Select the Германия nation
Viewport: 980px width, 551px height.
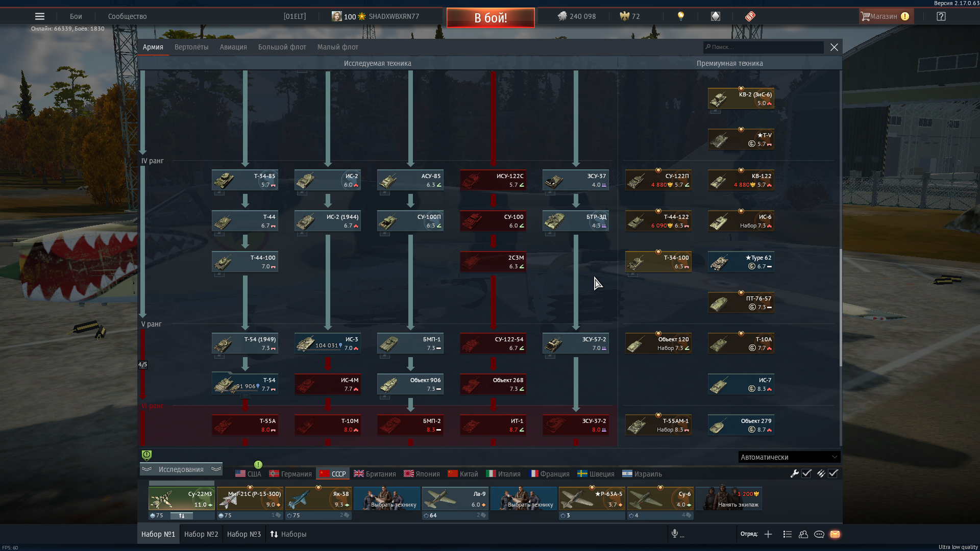point(290,474)
